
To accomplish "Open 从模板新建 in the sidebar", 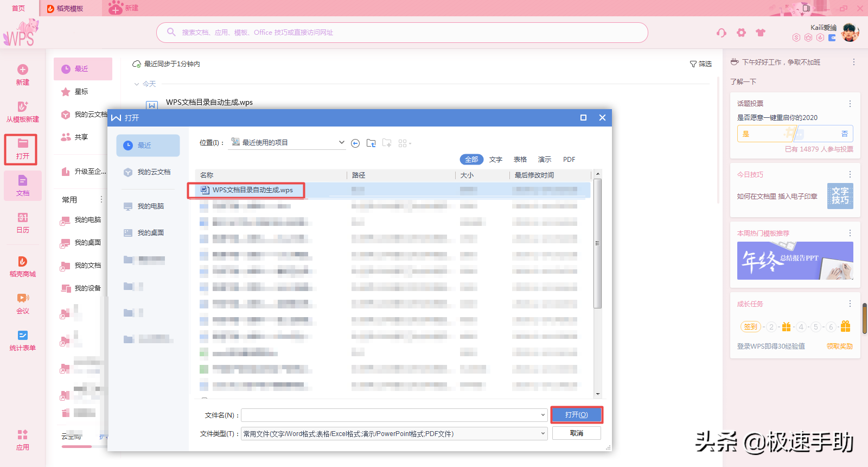I will pos(23,111).
